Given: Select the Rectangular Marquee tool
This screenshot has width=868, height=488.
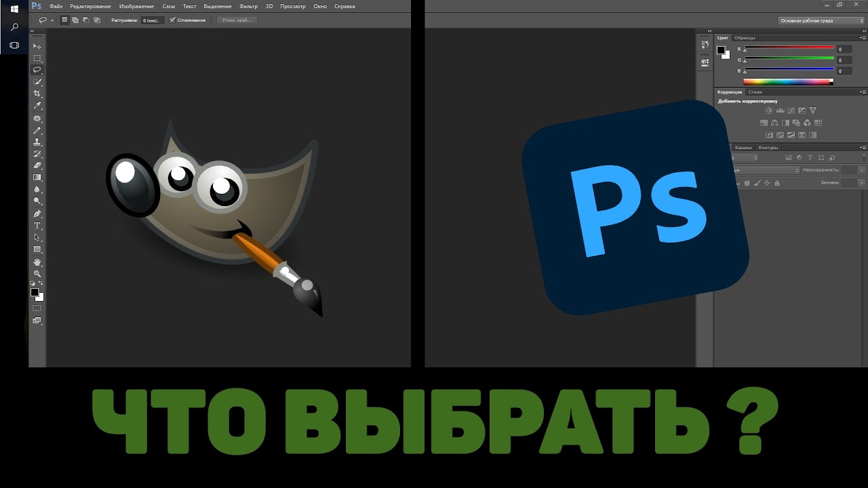Looking at the screenshot, I should click(x=37, y=58).
